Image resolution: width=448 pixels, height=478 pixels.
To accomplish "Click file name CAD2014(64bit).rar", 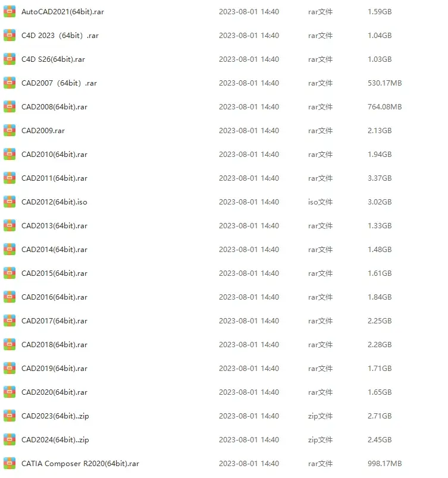I will [54, 249].
